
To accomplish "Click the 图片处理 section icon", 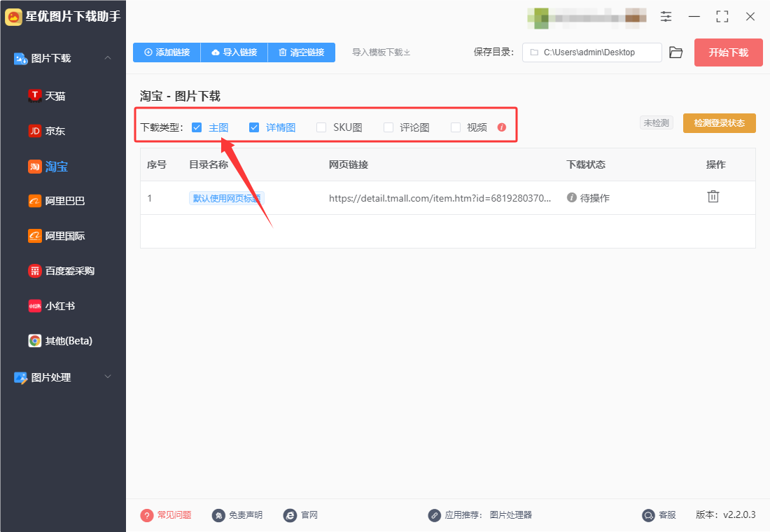I will (x=20, y=378).
